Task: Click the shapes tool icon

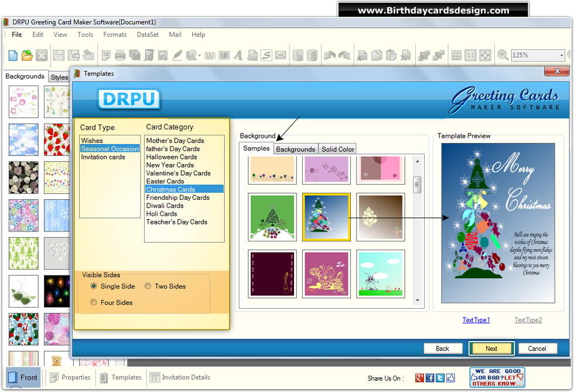Action: click(x=192, y=55)
